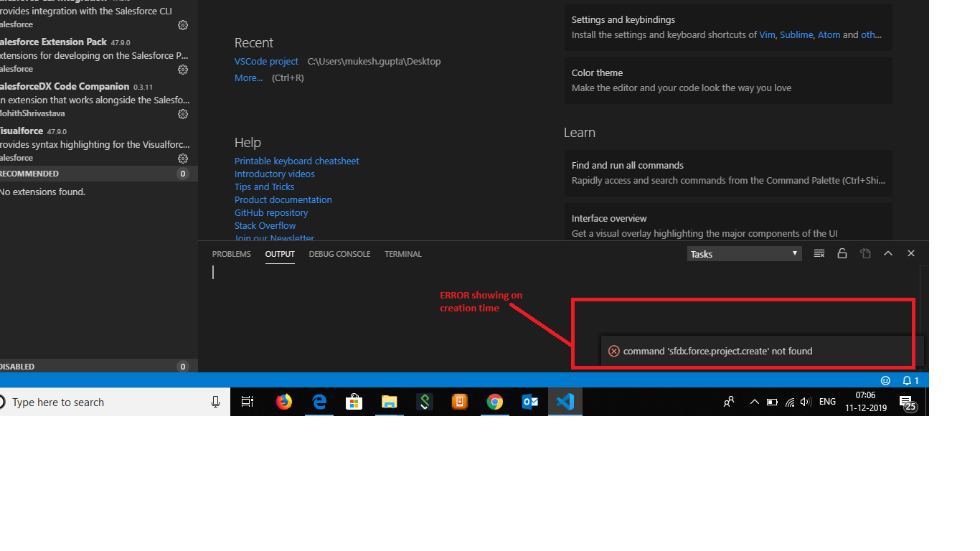
Task: Maximize the panel with the up chevron
Action: point(888,253)
